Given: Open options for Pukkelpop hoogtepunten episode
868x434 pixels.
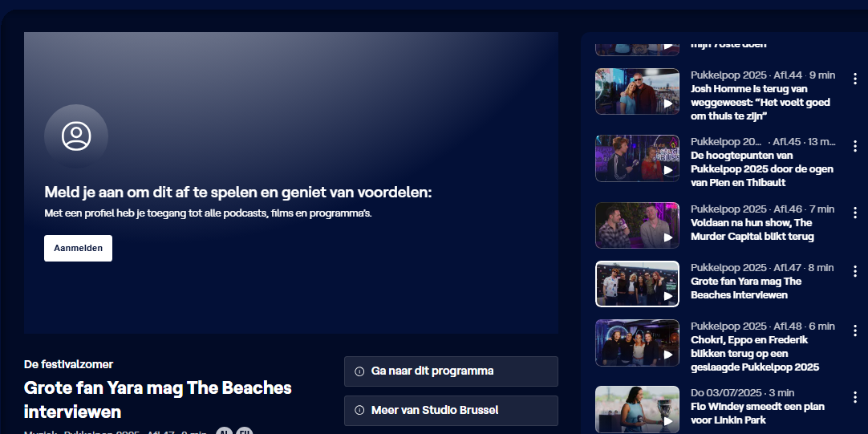Looking at the screenshot, I should 854,146.
